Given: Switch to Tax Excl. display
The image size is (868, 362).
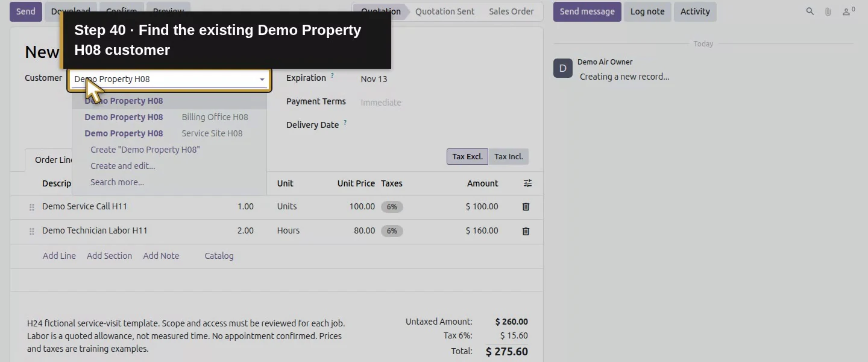Looking at the screenshot, I should pyautogui.click(x=467, y=157).
